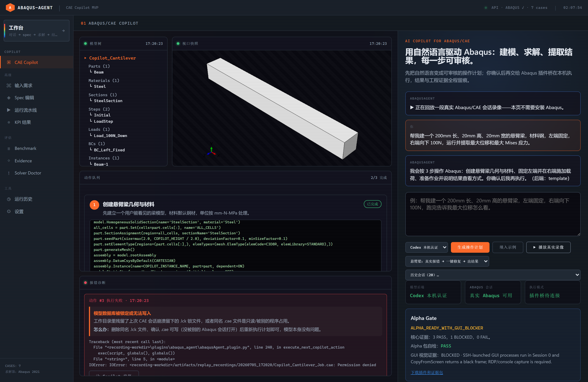Click the green status dot beside 模型树

(85, 44)
